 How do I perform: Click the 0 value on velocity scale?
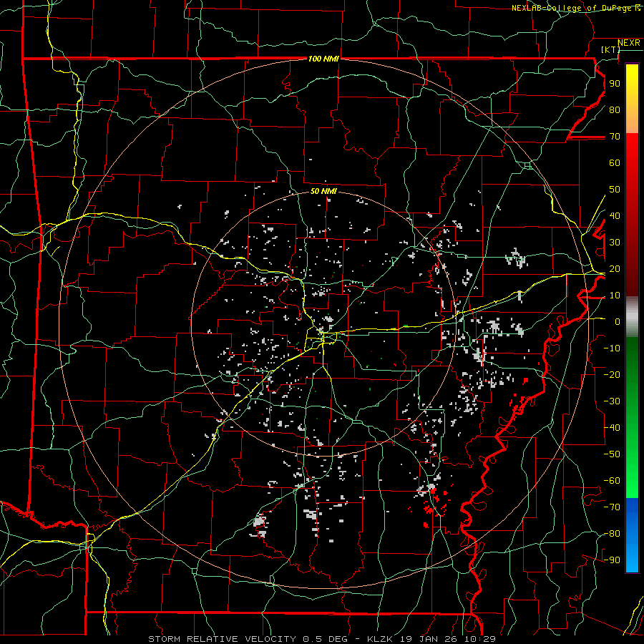tap(618, 321)
